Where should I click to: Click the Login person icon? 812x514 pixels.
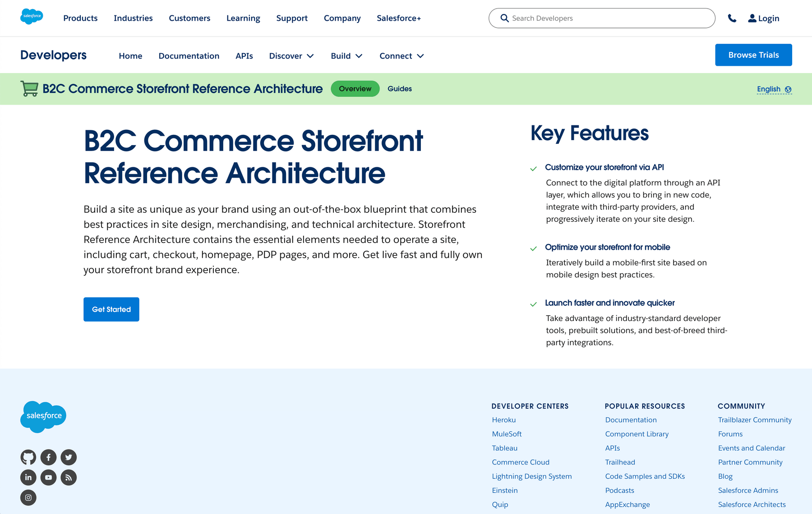[x=752, y=18]
